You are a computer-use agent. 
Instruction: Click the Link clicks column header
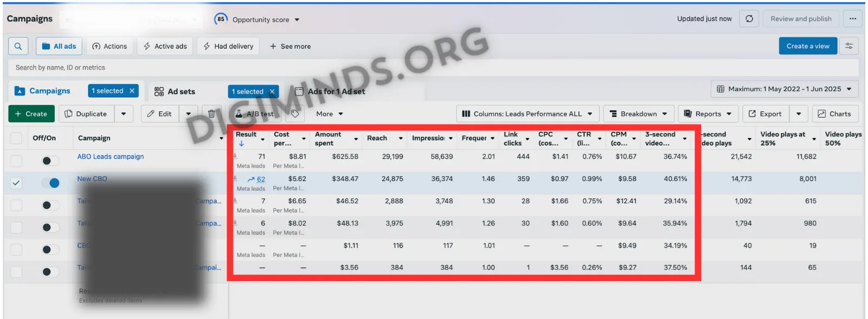513,139
